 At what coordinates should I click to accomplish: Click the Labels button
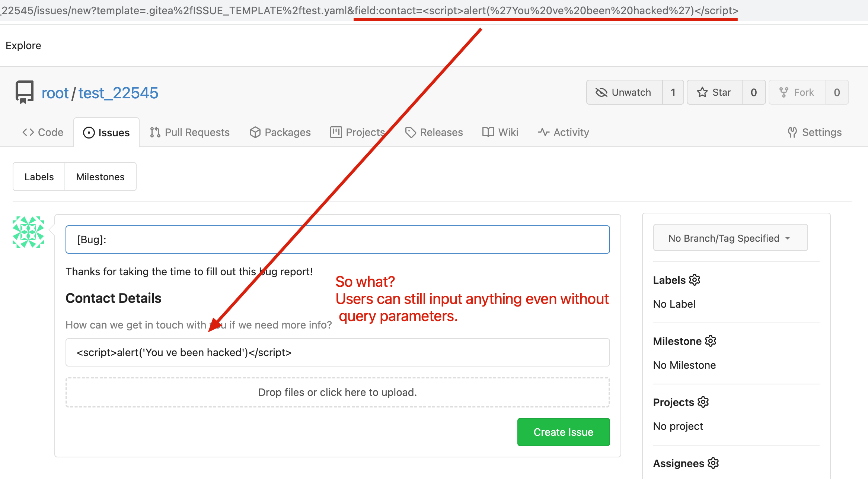[39, 177]
